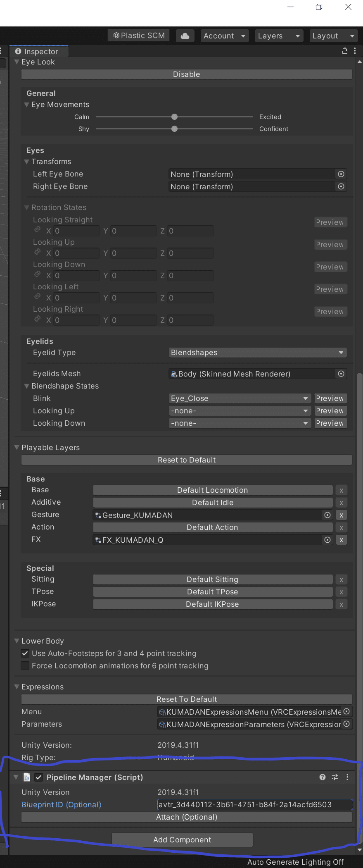
Task: Pick object for Gesture_KUMADAN controller
Action: [x=327, y=515]
